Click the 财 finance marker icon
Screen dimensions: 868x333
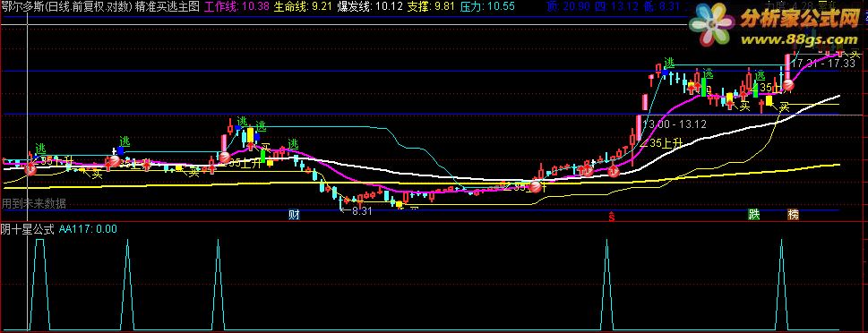tap(294, 215)
